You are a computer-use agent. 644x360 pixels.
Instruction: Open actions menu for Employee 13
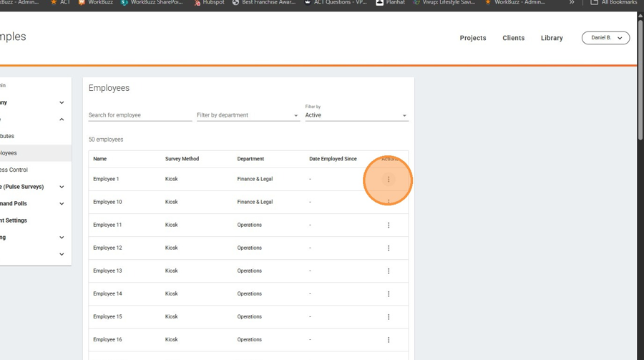tap(388, 271)
